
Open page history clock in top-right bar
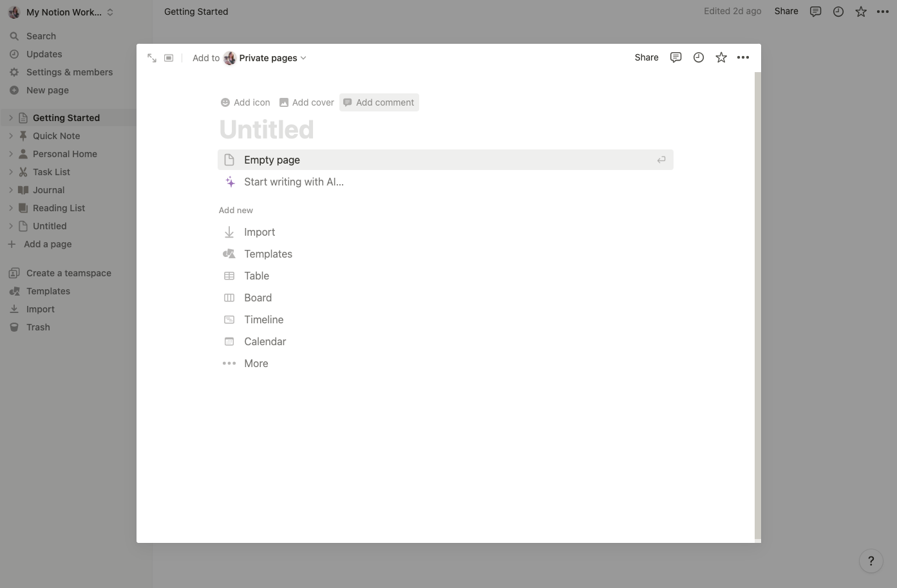(x=838, y=12)
